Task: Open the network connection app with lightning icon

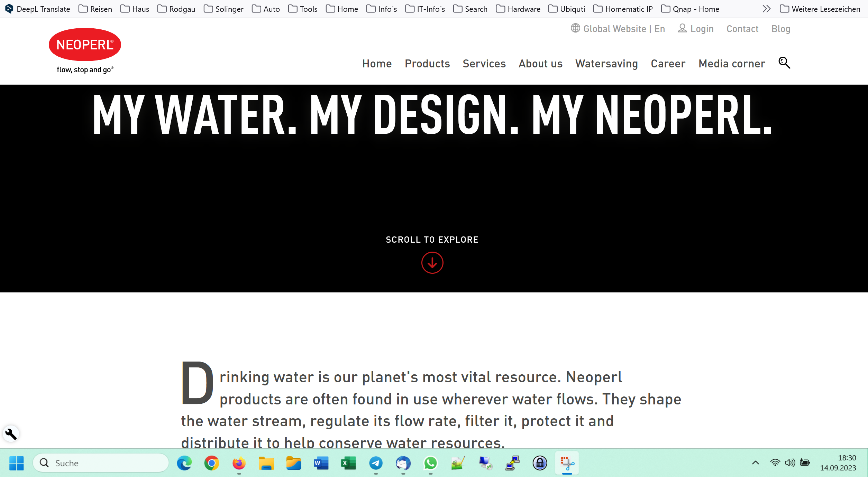Action: tap(512, 463)
